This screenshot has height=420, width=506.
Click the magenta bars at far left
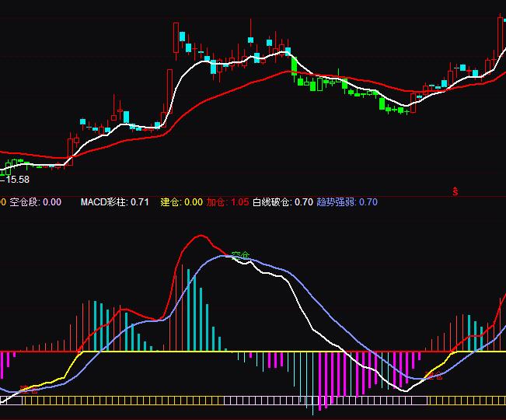pyautogui.click(x=8, y=362)
